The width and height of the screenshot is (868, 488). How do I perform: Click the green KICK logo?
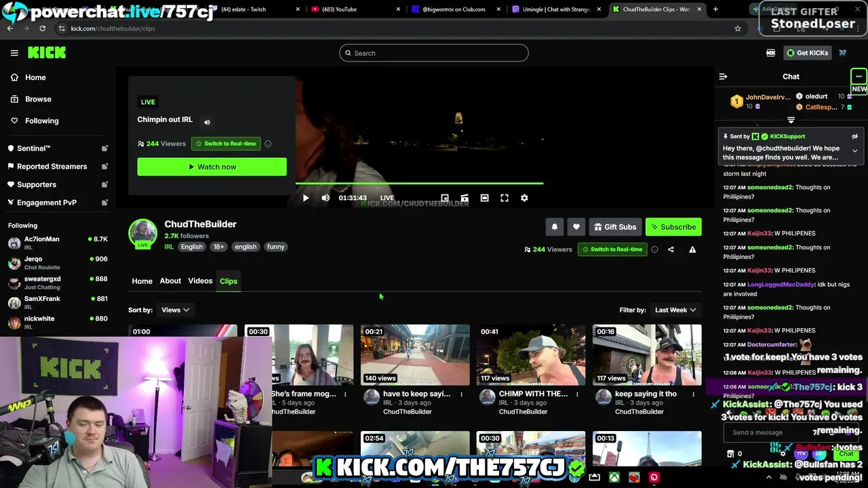click(x=47, y=53)
